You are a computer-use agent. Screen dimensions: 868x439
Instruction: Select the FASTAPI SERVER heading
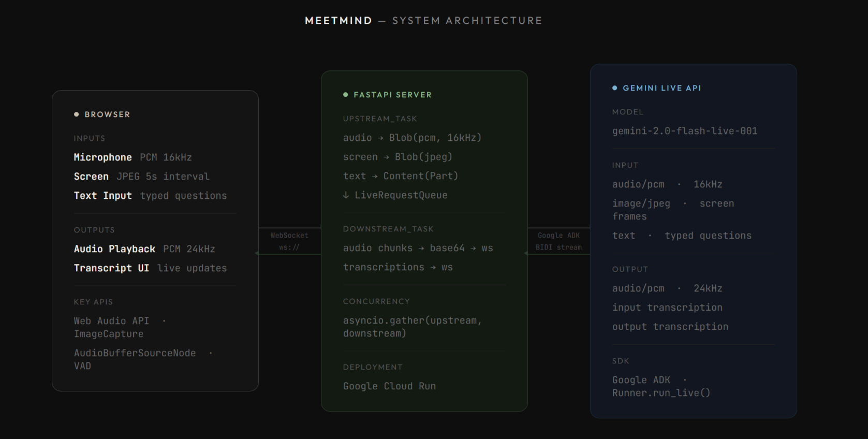[392, 95]
